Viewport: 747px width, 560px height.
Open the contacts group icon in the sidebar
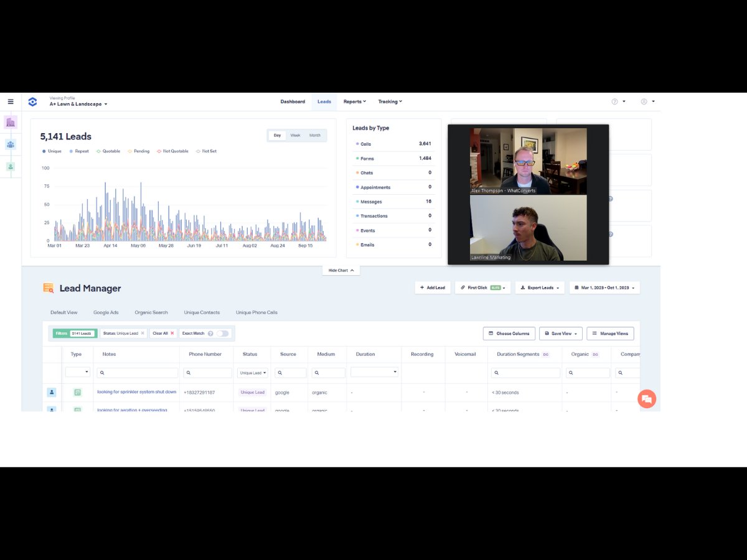pos(11,144)
